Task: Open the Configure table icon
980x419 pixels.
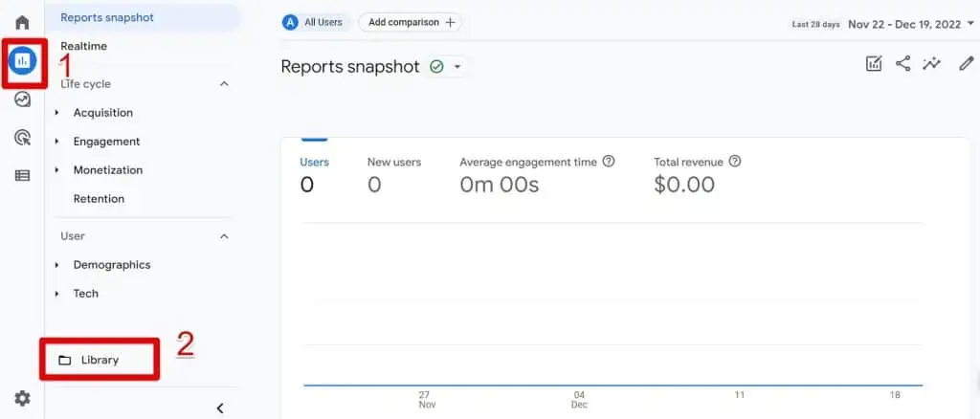Action: (22, 176)
